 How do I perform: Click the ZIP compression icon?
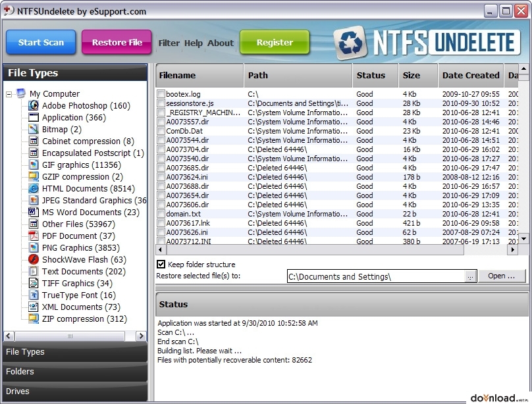[x=33, y=319]
